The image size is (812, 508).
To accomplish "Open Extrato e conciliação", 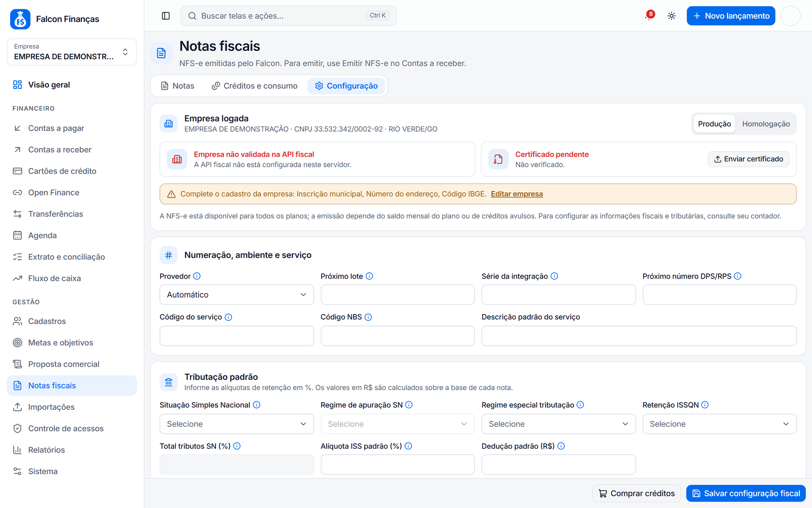I will (72, 257).
